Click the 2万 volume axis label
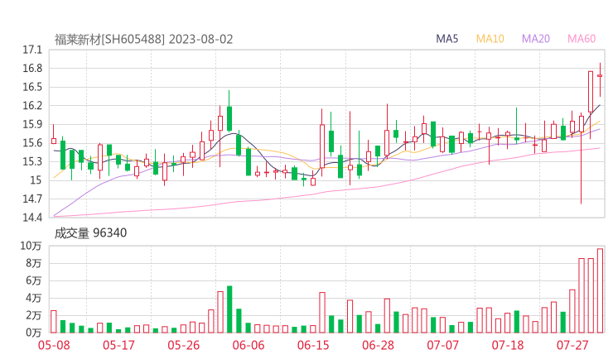 point(34,315)
